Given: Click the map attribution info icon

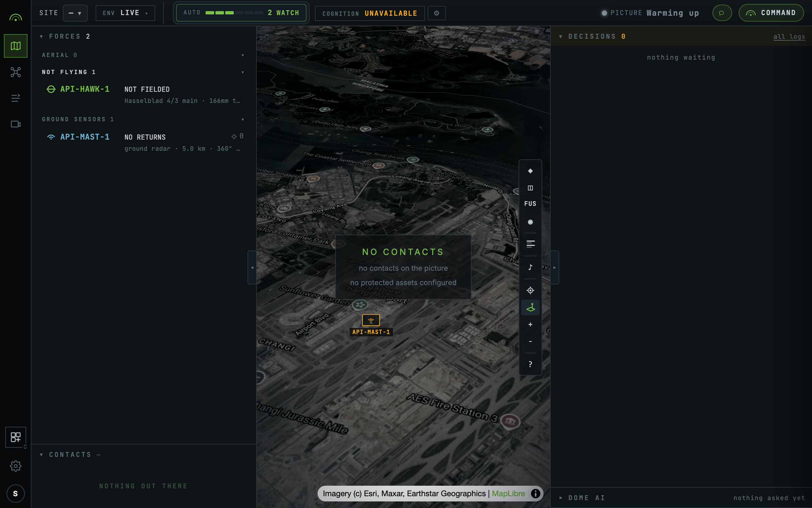Looking at the screenshot, I should point(536,494).
